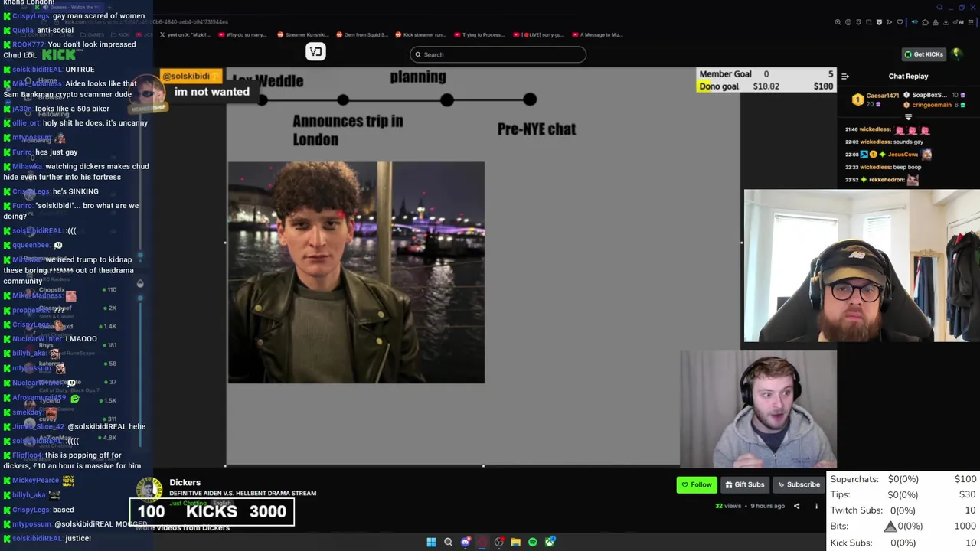This screenshot has width=980, height=551.
Task: Open the Get KICKs button
Action: 923,54
